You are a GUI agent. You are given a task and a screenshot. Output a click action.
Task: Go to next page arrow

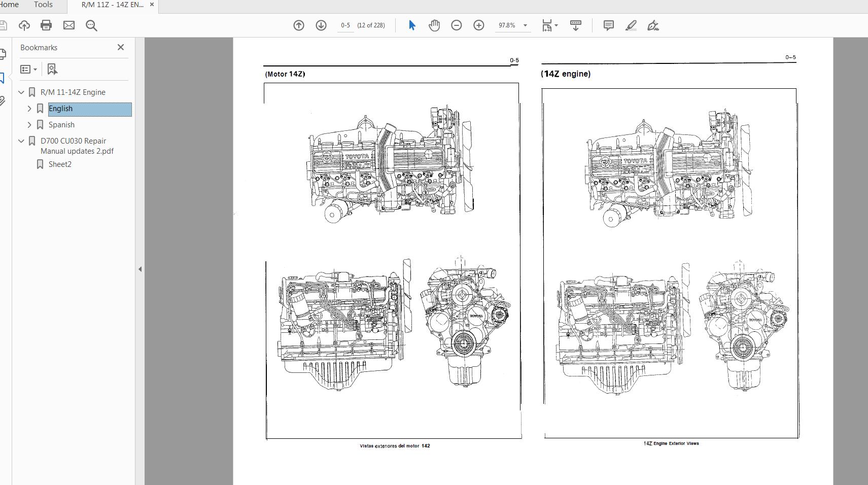[321, 25]
